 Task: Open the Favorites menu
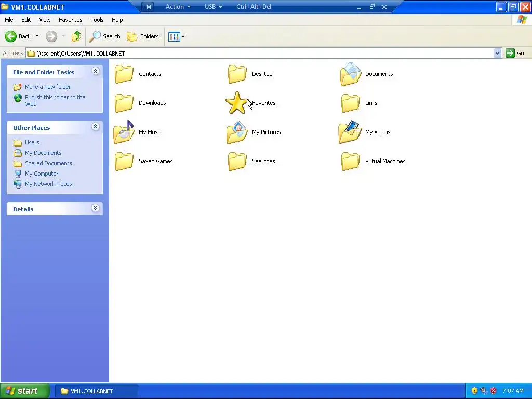[71, 20]
